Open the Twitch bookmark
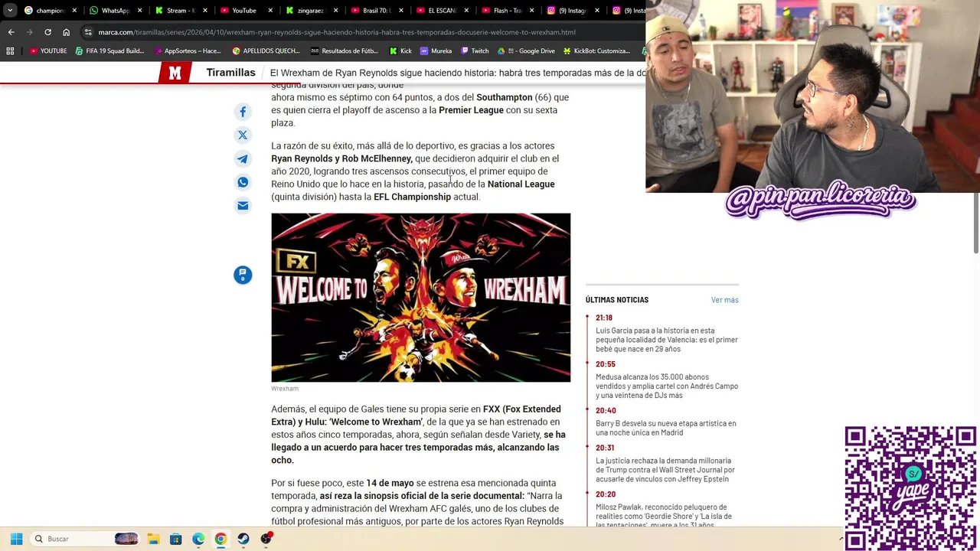 (x=475, y=51)
